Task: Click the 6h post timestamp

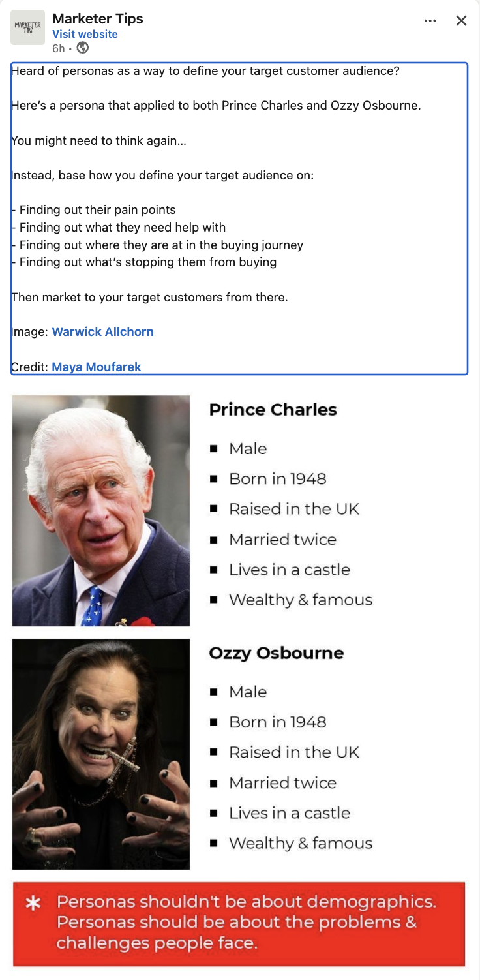Action: click(x=59, y=48)
